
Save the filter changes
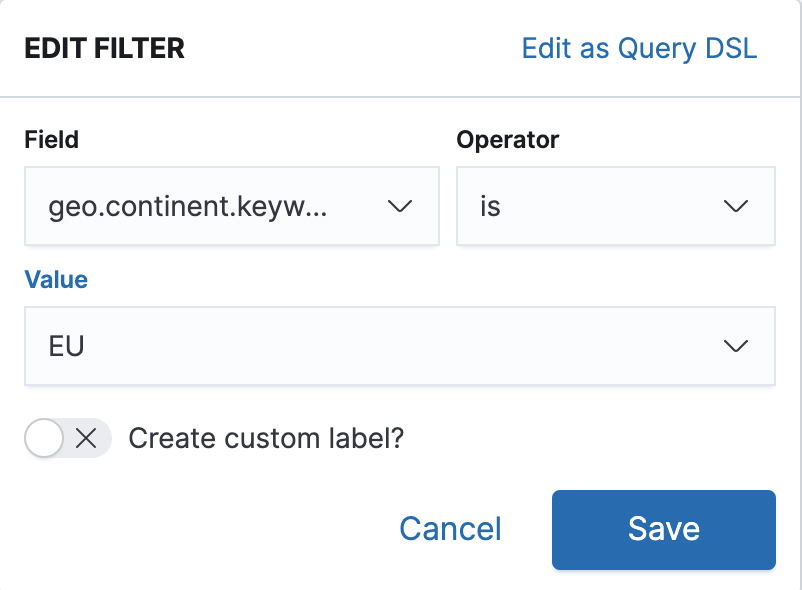coord(663,529)
